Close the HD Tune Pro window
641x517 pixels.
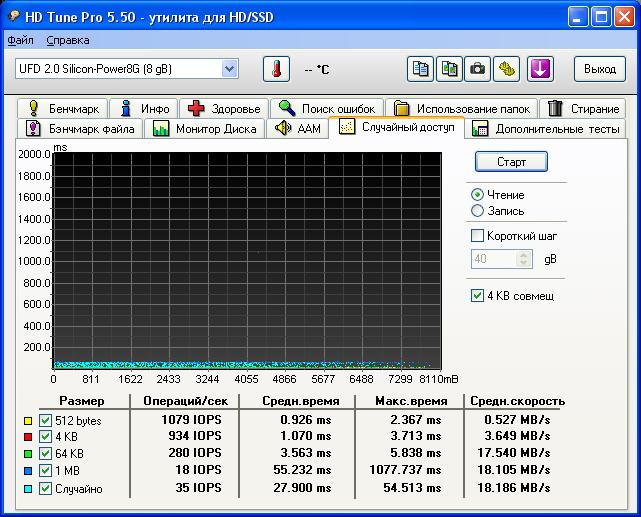coord(624,17)
